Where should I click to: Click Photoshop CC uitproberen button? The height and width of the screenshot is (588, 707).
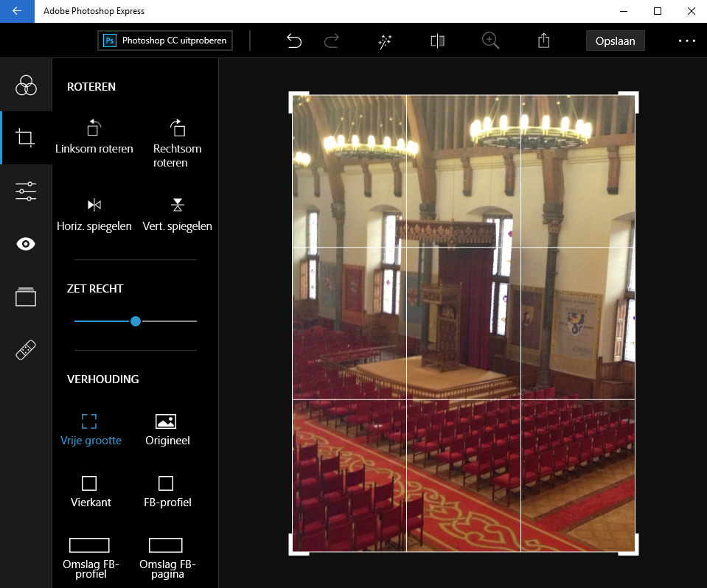[x=165, y=41]
